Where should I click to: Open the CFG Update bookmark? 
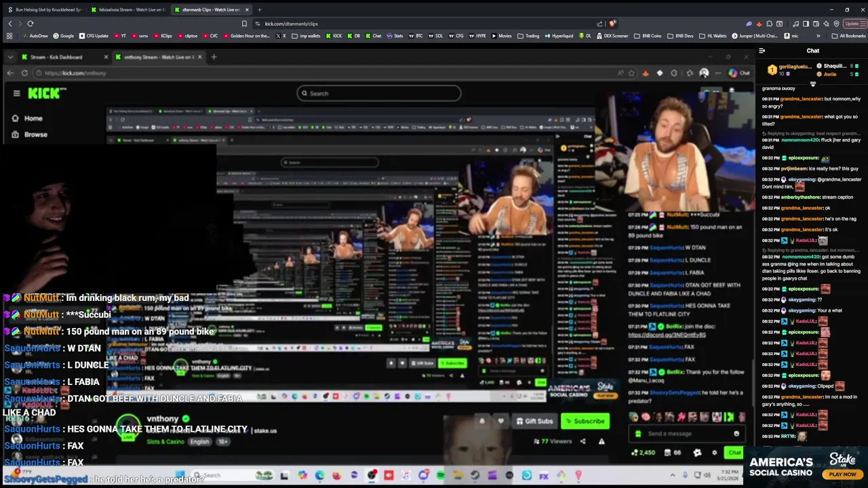(94, 36)
